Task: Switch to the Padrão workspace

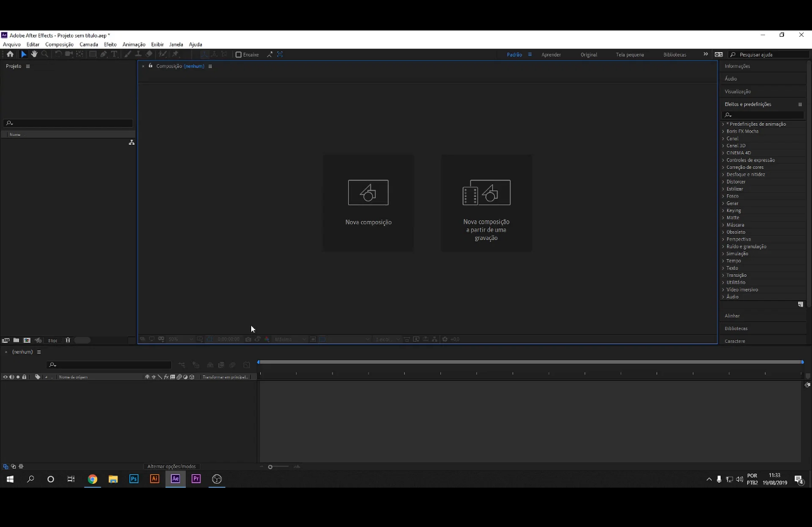Action: pos(514,55)
